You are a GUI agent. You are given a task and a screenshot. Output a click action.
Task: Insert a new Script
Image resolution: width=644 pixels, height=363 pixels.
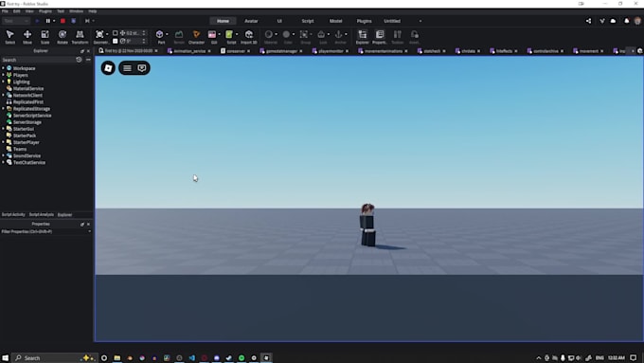(229, 34)
